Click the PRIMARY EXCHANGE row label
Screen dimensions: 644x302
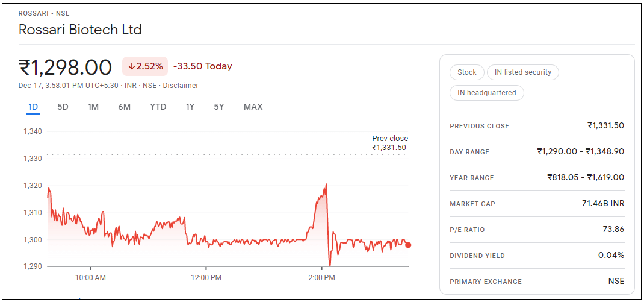click(486, 282)
